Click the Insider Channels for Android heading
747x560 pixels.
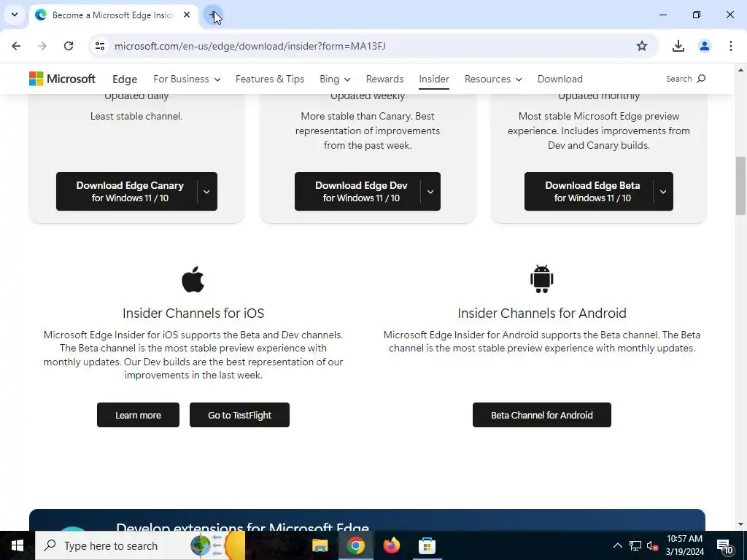pyautogui.click(x=542, y=313)
